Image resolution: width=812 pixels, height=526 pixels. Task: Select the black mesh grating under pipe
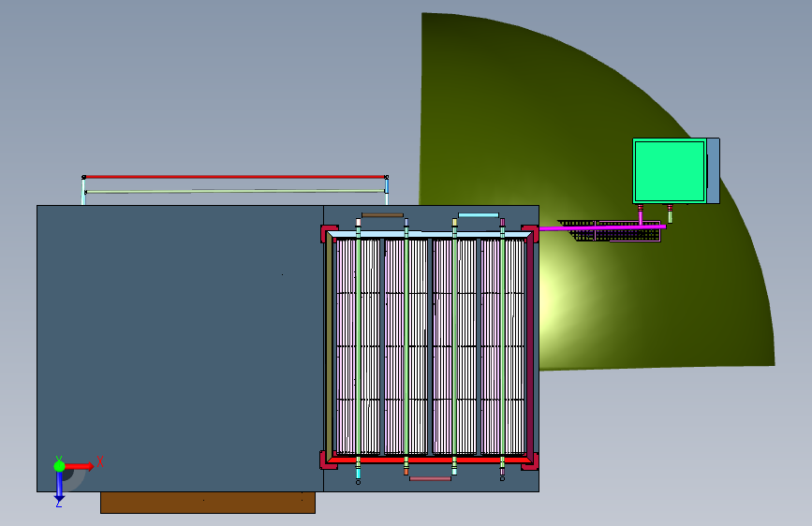pos(611,231)
